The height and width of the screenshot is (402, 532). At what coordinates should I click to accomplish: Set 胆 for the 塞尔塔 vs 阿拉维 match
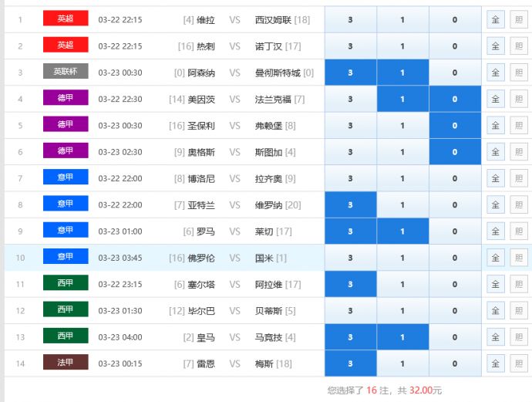click(x=518, y=285)
